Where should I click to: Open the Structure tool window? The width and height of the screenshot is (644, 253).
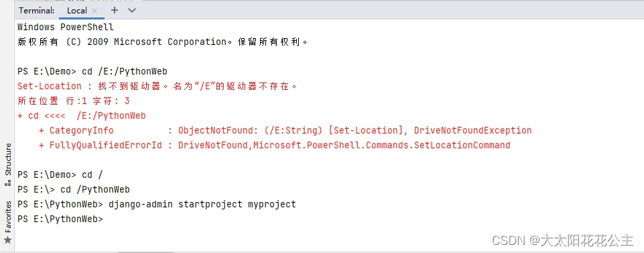pos(7,164)
